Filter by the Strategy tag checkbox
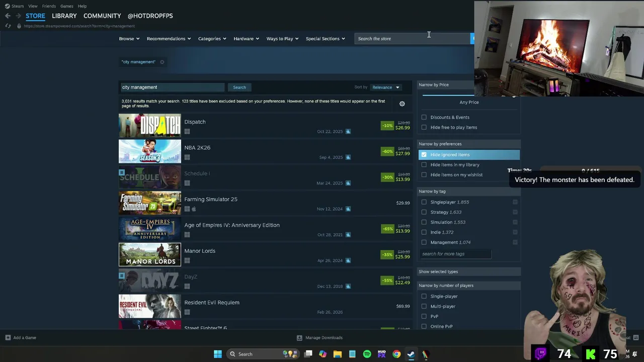 [424, 212]
